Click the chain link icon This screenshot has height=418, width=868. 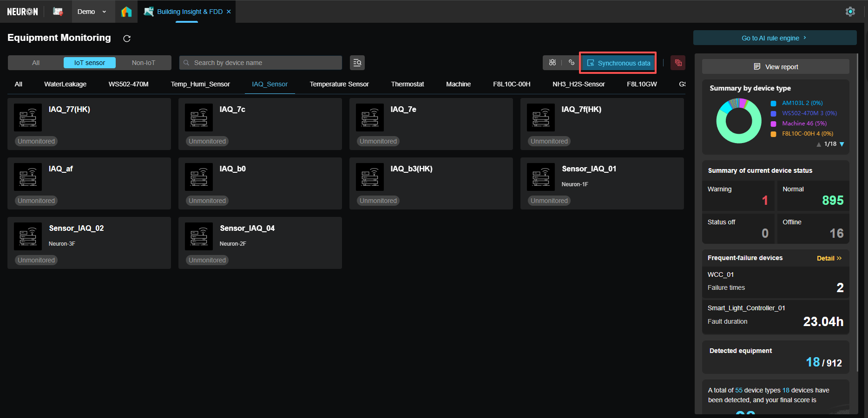pyautogui.click(x=572, y=63)
